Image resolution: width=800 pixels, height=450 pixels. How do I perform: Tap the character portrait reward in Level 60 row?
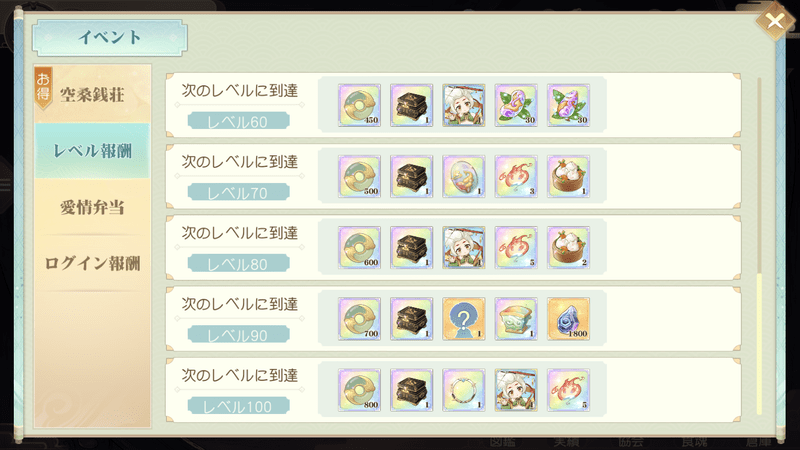(x=463, y=105)
